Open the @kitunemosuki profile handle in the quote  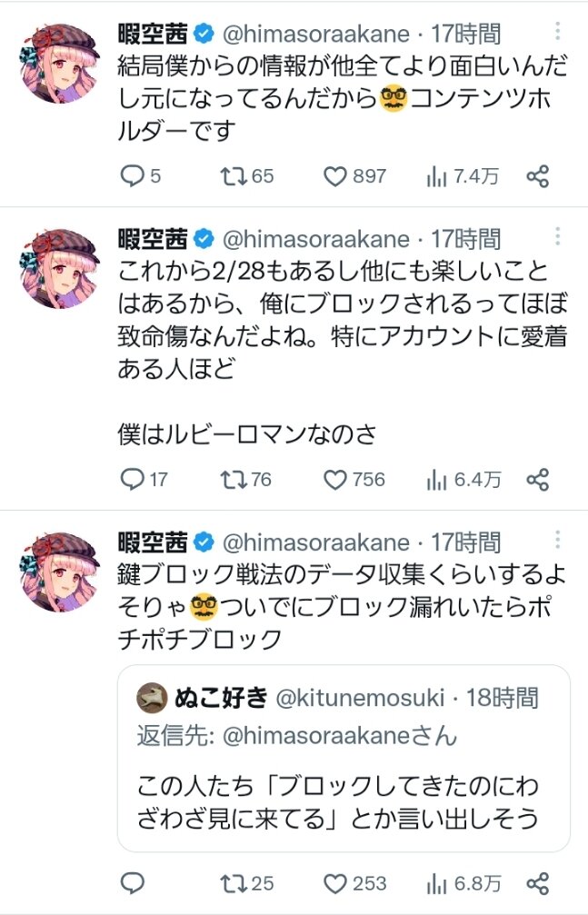[x=360, y=698]
